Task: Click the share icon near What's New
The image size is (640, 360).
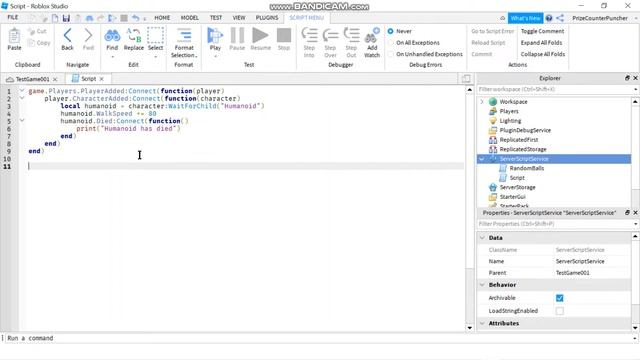Action: (560, 18)
